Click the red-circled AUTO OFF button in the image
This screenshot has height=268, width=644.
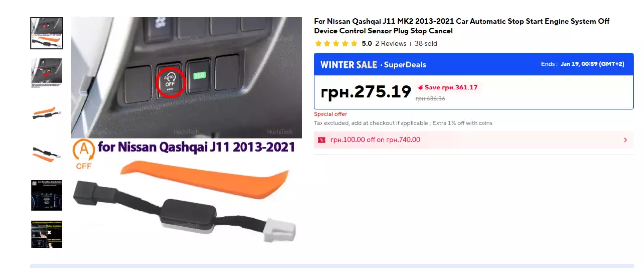tap(171, 82)
